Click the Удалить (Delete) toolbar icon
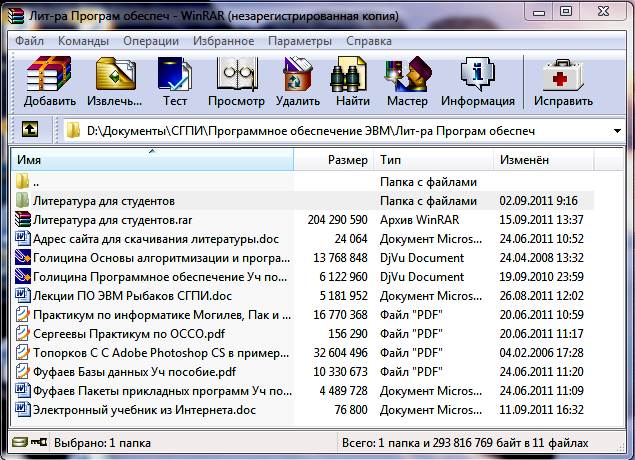This screenshot has width=635, height=460. (x=298, y=74)
